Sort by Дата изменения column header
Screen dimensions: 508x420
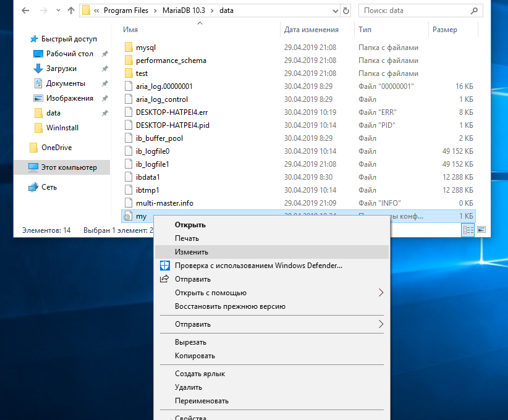coord(311,30)
